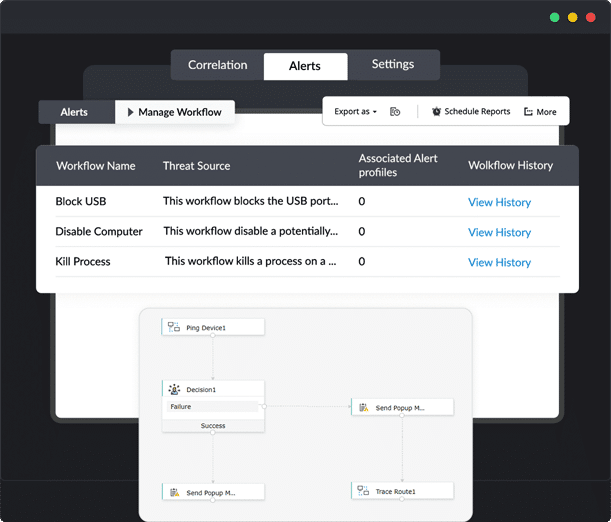Viewport: 611px width, 522px height.
Task: View History for Kill Process workflow
Action: [499, 262]
